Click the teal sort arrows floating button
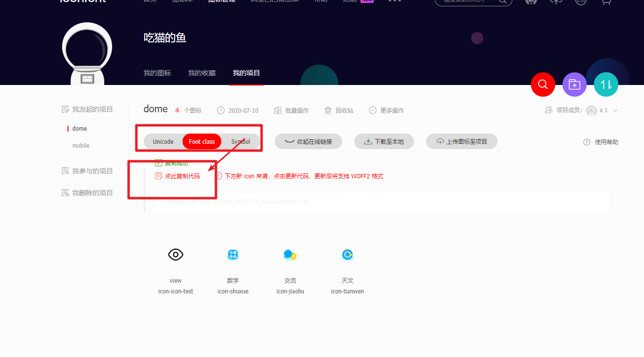The height and width of the screenshot is (357, 644). tap(606, 85)
